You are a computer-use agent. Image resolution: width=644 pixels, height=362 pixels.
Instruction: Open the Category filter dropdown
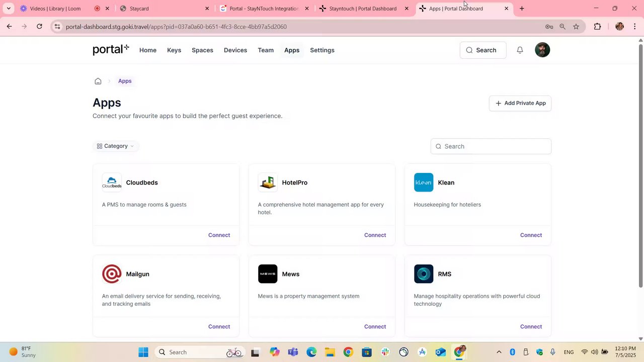(116, 146)
